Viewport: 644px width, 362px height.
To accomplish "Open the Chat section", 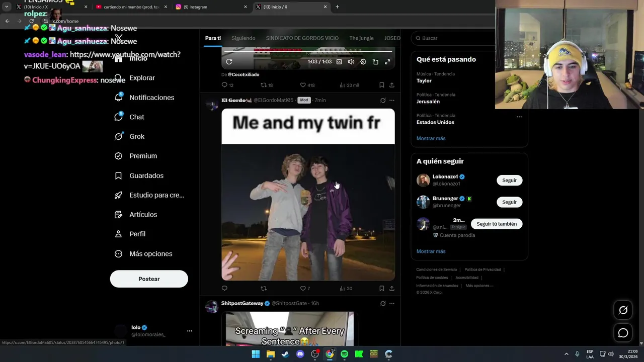I will [129, 117].
